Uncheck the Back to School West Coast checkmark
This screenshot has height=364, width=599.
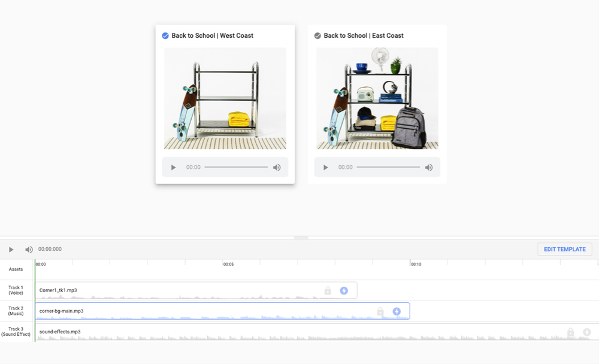coord(165,36)
